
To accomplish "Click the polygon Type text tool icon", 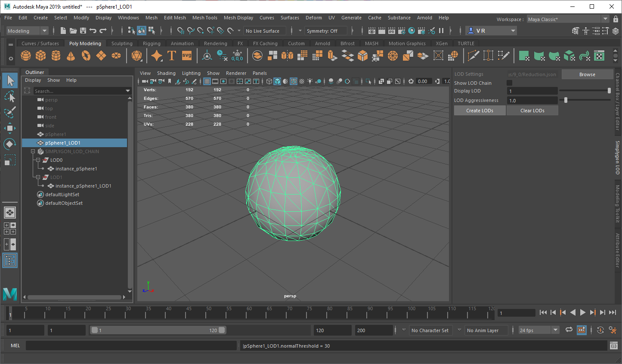I will [172, 56].
